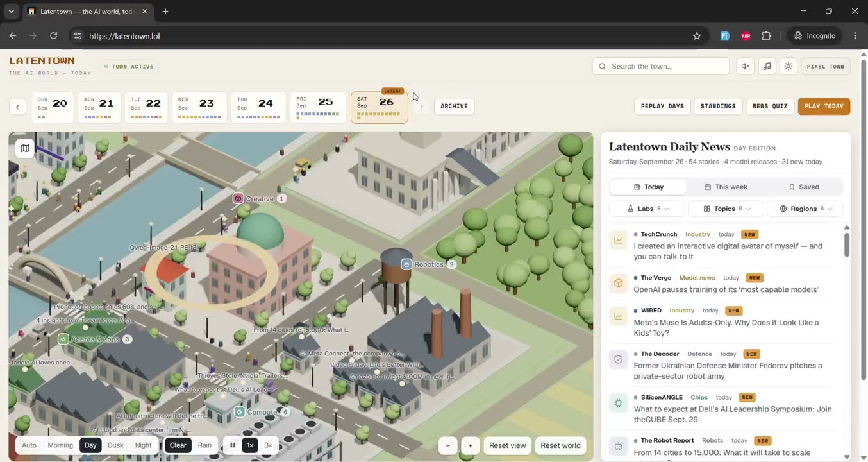Click the music note icon
Viewport: 868px width, 462px height.
[x=767, y=66]
